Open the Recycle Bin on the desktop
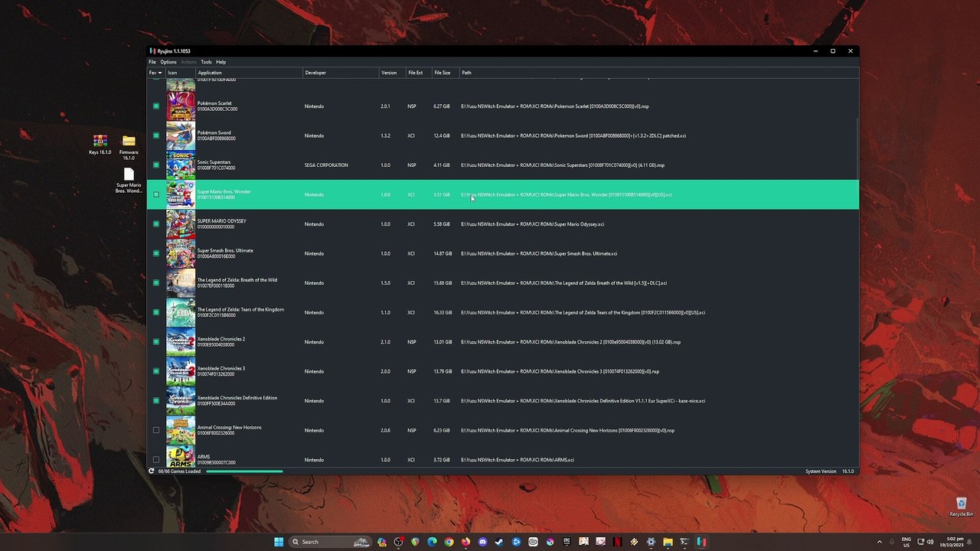The height and width of the screenshot is (551, 980). 961,507
